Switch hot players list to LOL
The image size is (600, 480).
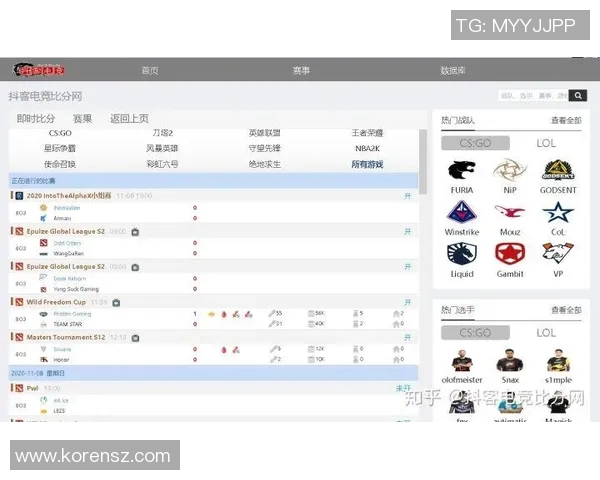(546, 332)
